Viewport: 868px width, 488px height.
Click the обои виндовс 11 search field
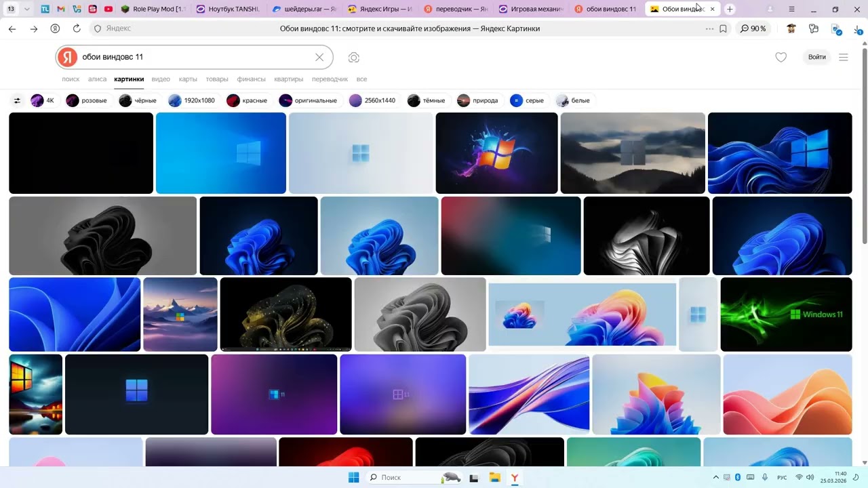tap(195, 58)
